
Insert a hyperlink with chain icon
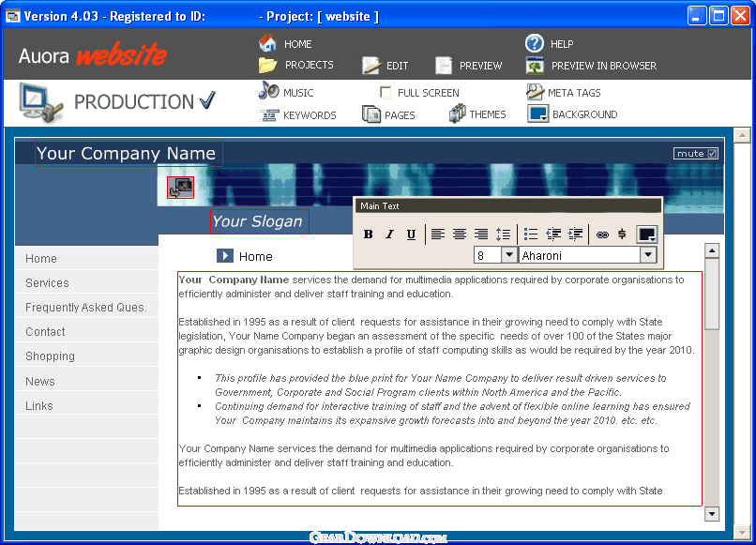[602, 235]
